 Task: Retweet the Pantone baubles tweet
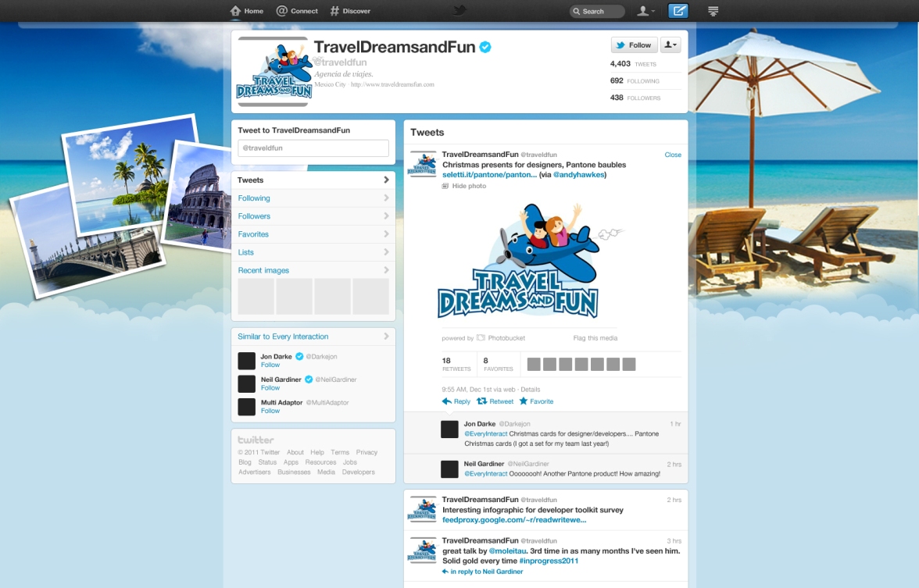tap(495, 401)
